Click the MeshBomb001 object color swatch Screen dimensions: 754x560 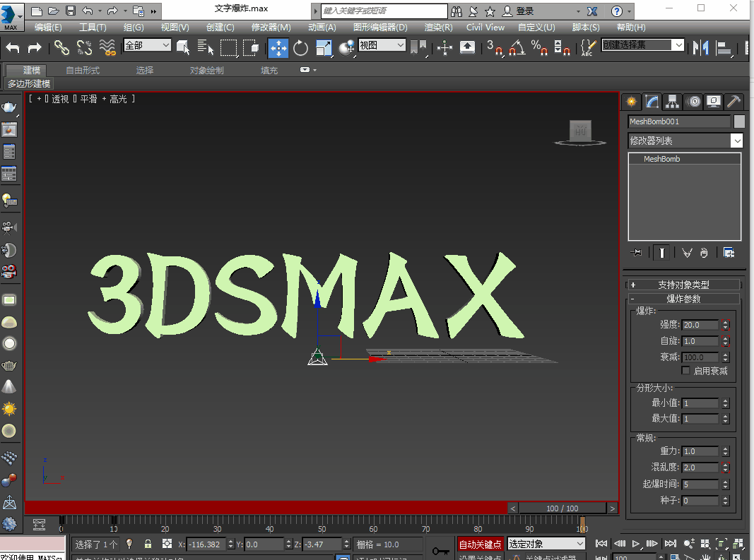point(739,121)
